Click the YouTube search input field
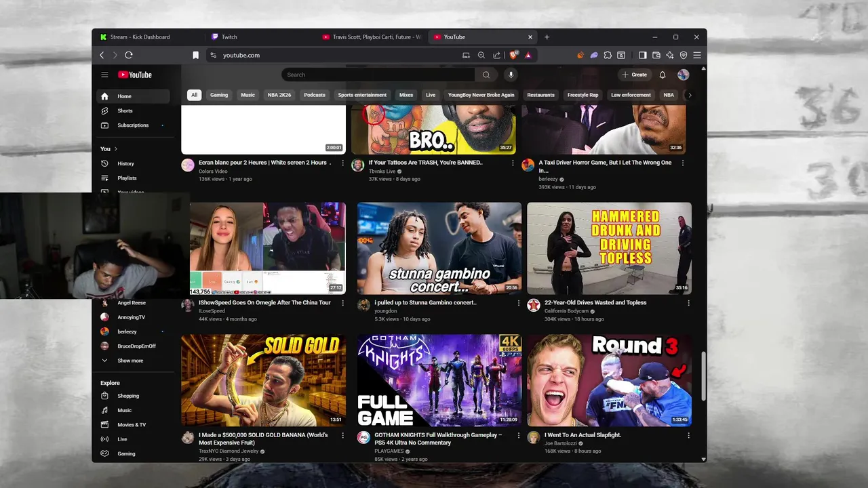 point(378,75)
